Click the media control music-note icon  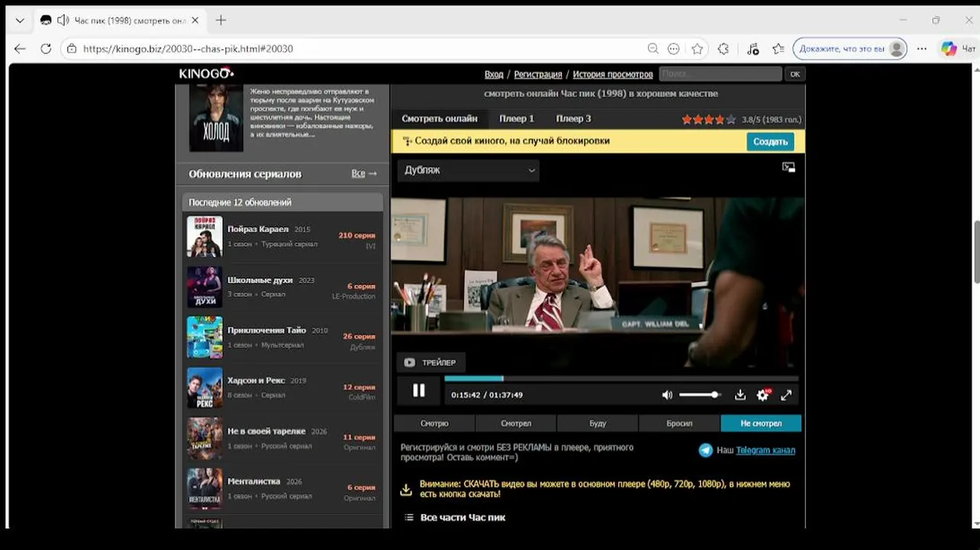(753, 48)
